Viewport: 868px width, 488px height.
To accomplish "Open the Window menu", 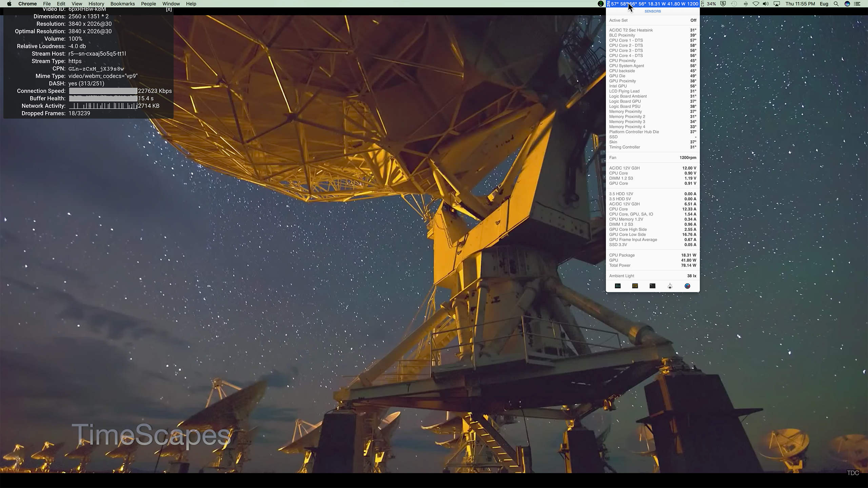I will pyautogui.click(x=171, y=4).
